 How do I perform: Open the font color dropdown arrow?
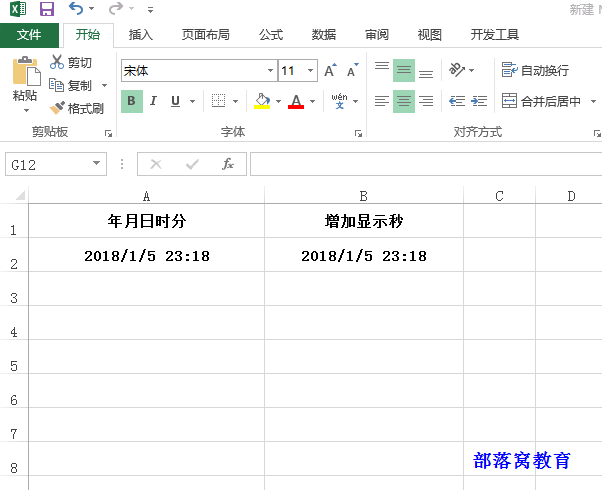pyautogui.click(x=313, y=102)
